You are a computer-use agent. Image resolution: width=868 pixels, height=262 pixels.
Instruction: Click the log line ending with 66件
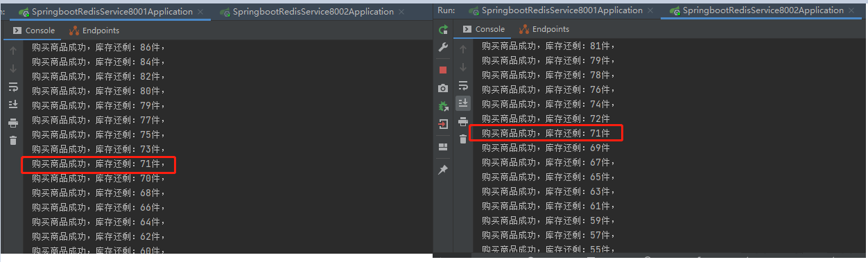[x=98, y=208]
